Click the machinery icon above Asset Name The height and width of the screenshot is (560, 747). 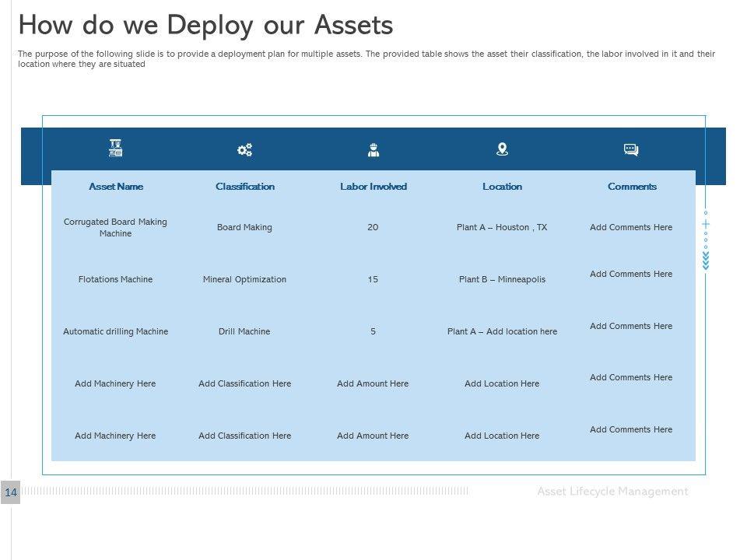116,148
